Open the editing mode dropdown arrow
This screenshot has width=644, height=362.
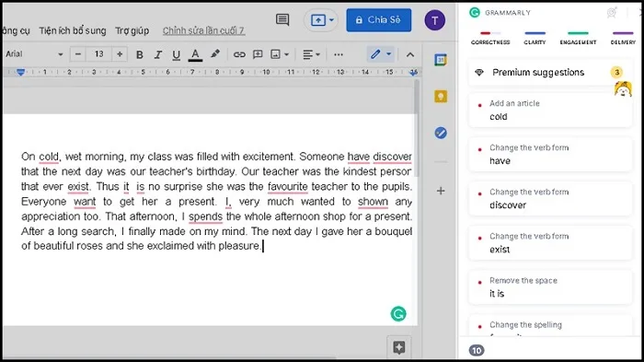(x=388, y=54)
